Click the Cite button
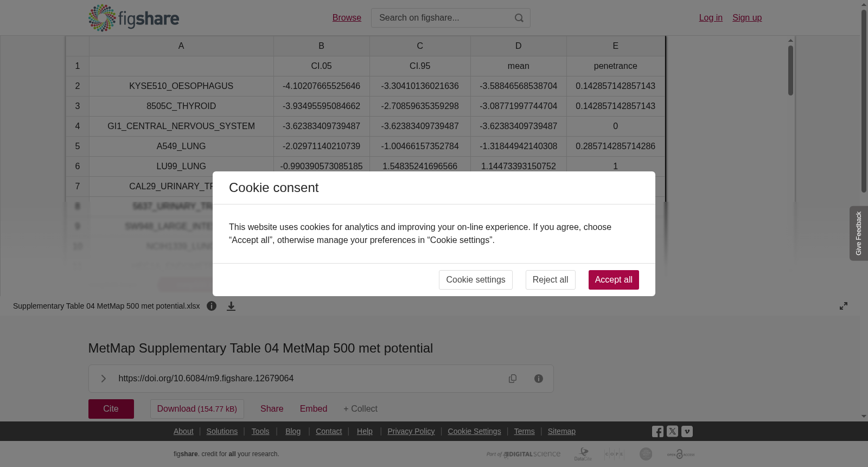 point(111,409)
